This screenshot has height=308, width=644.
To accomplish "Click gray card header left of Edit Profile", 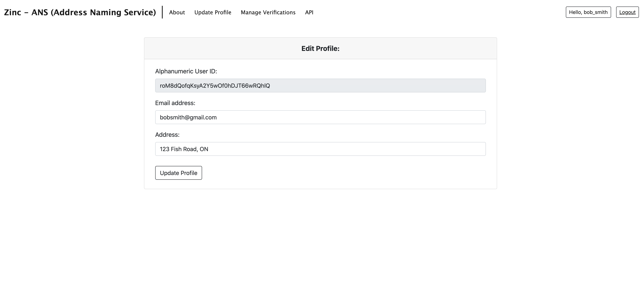I will (x=213, y=48).
